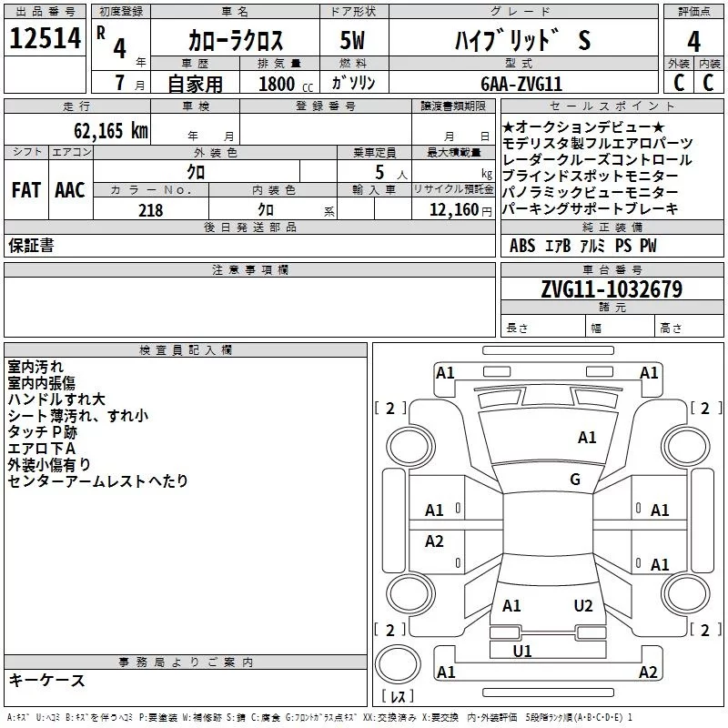This screenshot has width=728, height=728.
Task: Click the shift type FAT
Action: [x=26, y=190]
